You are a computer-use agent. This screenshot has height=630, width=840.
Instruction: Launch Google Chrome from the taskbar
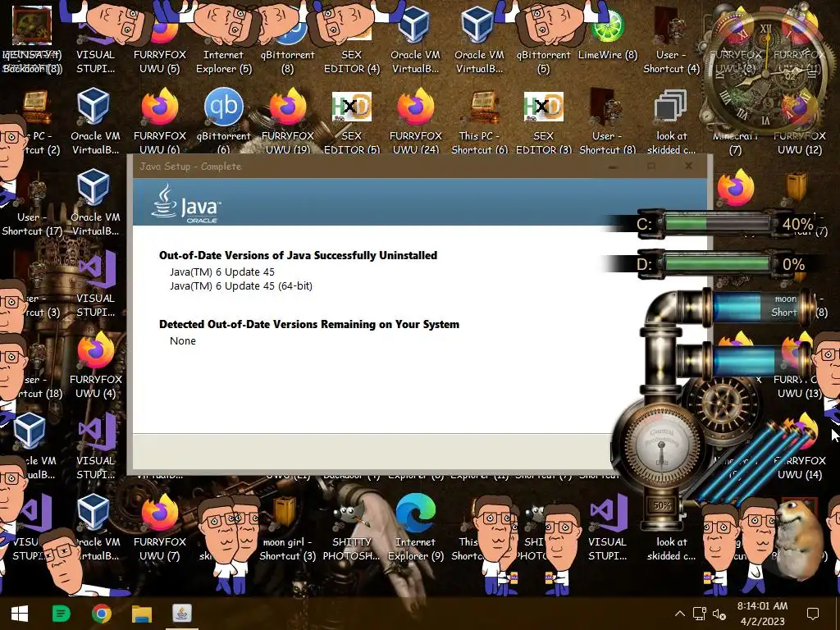click(101, 614)
